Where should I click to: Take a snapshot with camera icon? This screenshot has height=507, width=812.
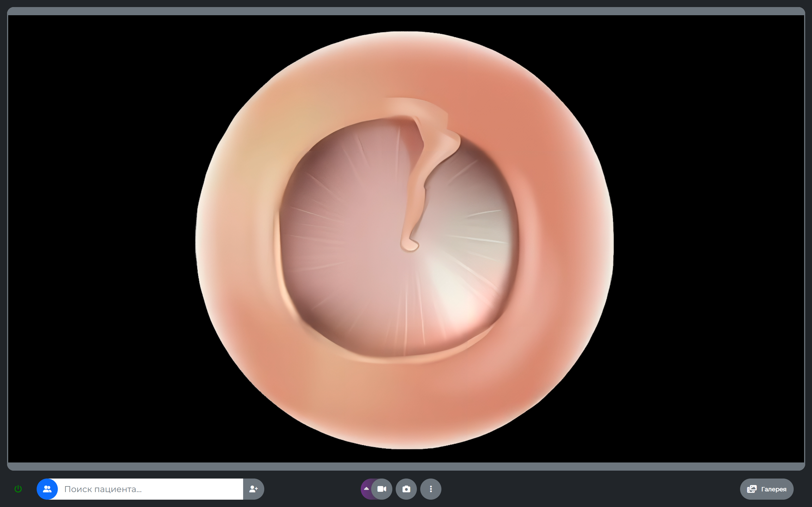(x=406, y=489)
